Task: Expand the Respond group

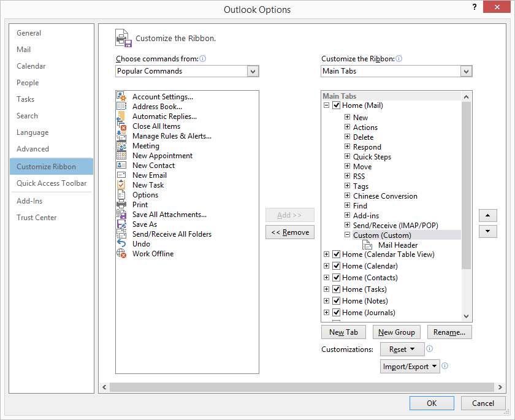Action: [x=348, y=147]
